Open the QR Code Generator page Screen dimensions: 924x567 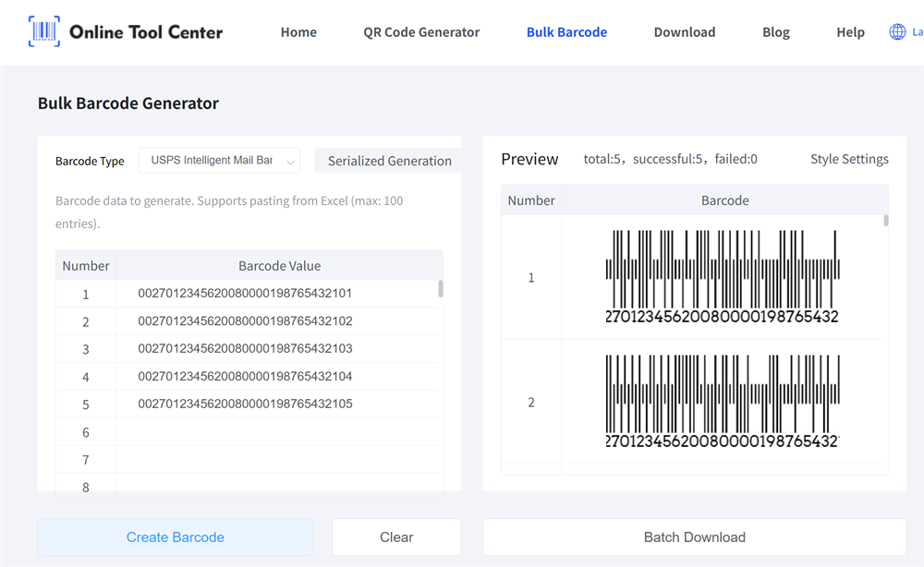click(x=421, y=31)
